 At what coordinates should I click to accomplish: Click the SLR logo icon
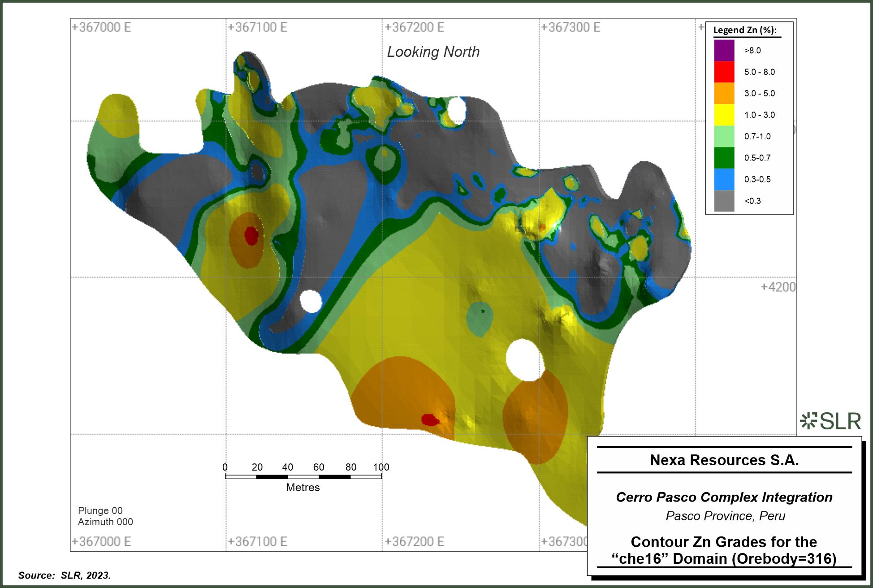coord(808,421)
